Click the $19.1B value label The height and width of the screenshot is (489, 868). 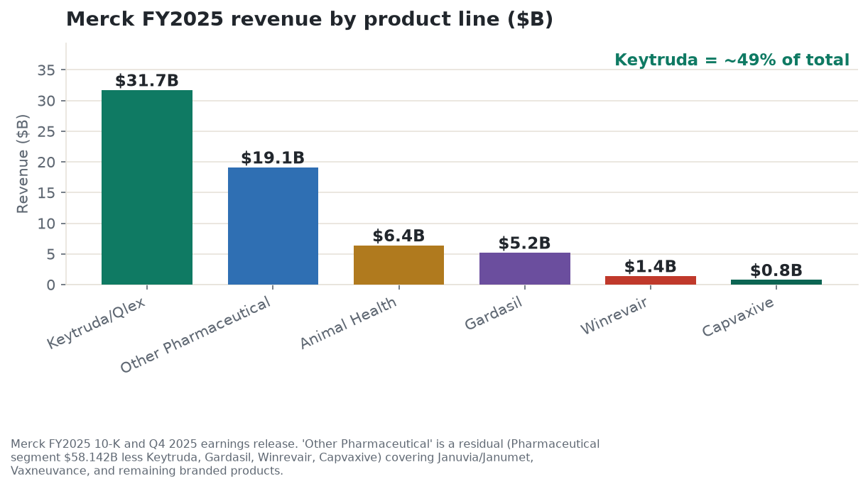273,158
